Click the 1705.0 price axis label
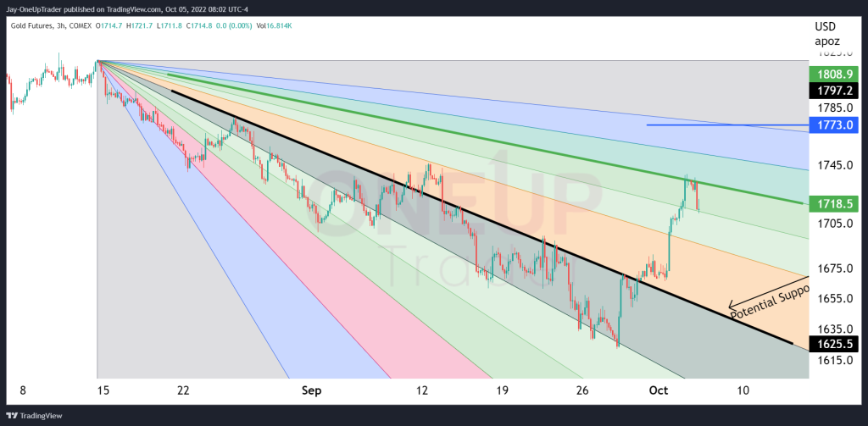Image resolution: width=868 pixels, height=426 pixels. pos(834,223)
